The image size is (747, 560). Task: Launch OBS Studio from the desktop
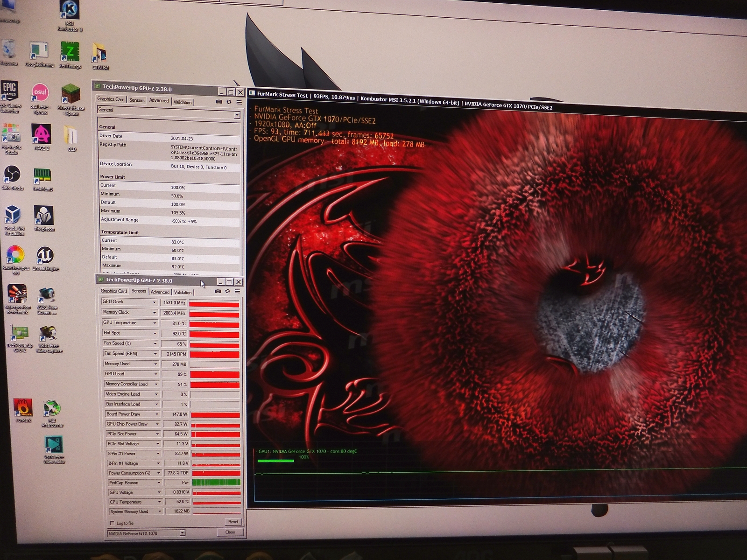13,178
